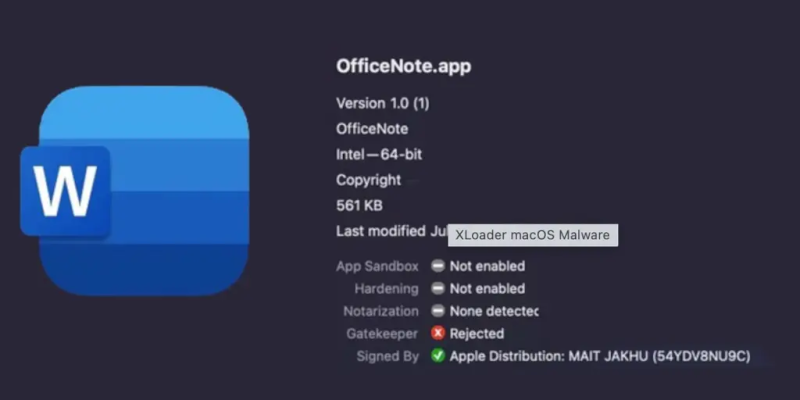Screen dimensions: 800x400
Task: Click the Gatekeeper 'Rejected' status text
Action: 477,333
